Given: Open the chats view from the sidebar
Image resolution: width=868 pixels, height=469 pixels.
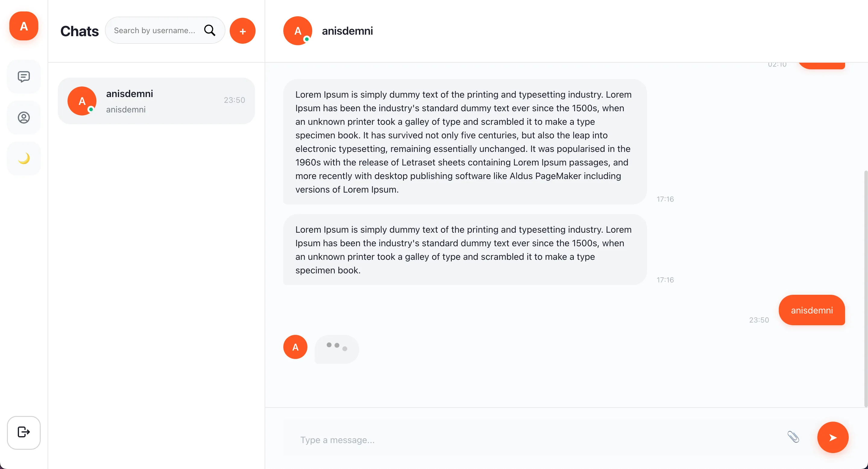Looking at the screenshot, I should click(x=24, y=77).
